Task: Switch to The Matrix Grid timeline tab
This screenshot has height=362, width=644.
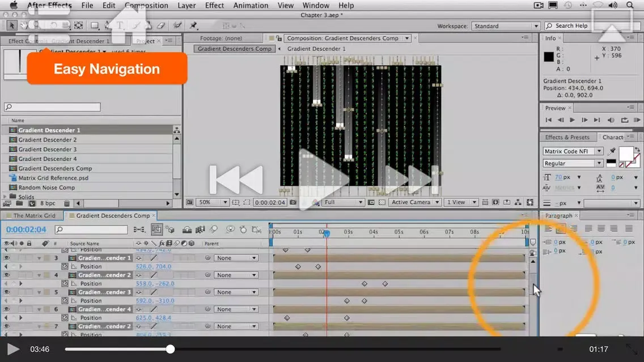Action: [x=33, y=215]
